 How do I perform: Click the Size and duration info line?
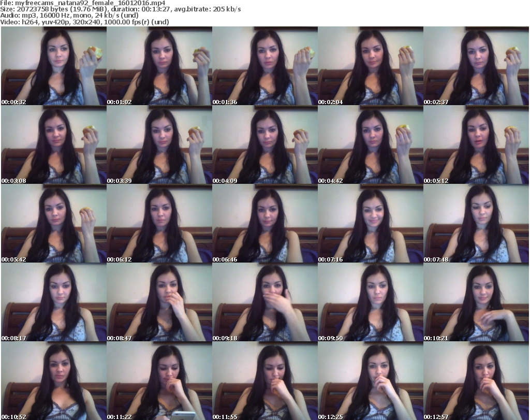pos(120,9)
